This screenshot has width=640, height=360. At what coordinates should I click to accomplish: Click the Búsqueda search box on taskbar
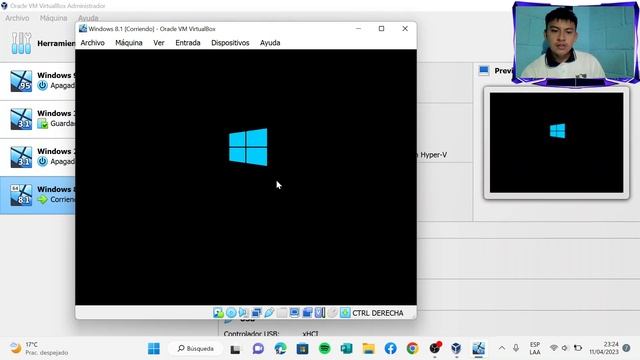click(196, 349)
